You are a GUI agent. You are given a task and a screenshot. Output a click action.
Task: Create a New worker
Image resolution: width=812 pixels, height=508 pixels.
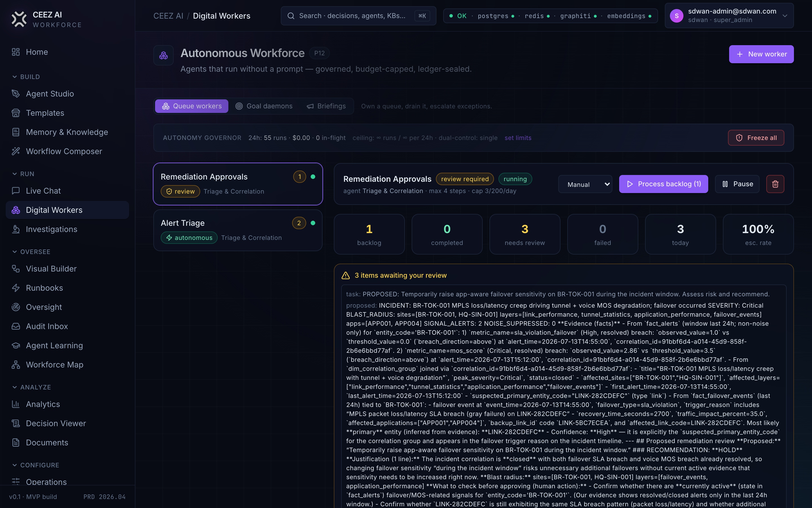(761, 54)
